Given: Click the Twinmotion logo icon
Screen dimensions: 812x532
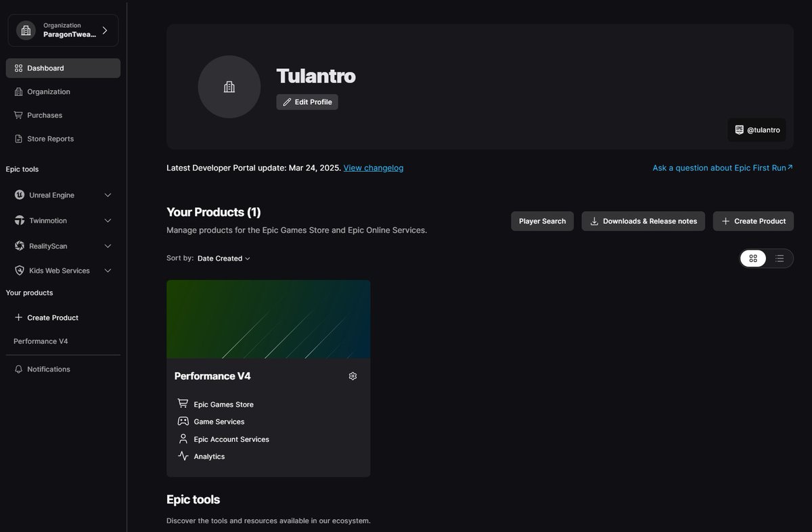Looking at the screenshot, I should 20,221.
